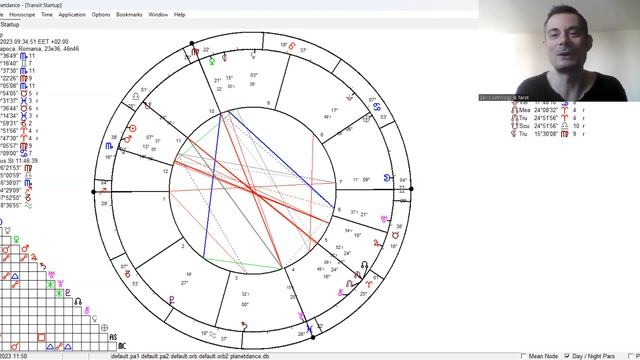Click the blue Scorpio sign on the wheel rim
The width and height of the screenshot is (640, 360).
coord(109,146)
